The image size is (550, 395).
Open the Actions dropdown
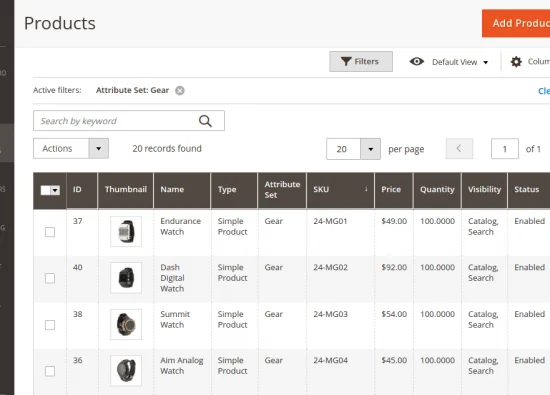pyautogui.click(x=71, y=148)
